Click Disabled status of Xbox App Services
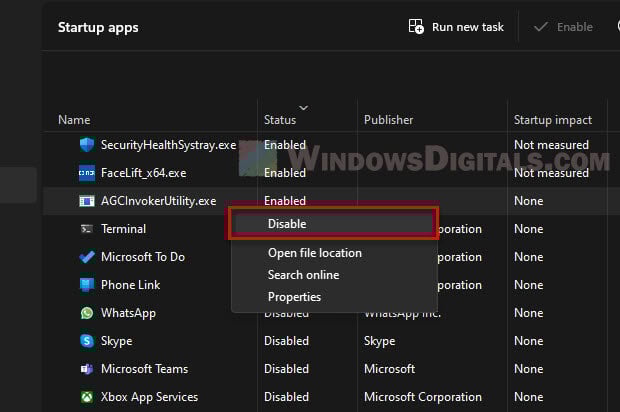The height and width of the screenshot is (412, 620). tap(286, 397)
